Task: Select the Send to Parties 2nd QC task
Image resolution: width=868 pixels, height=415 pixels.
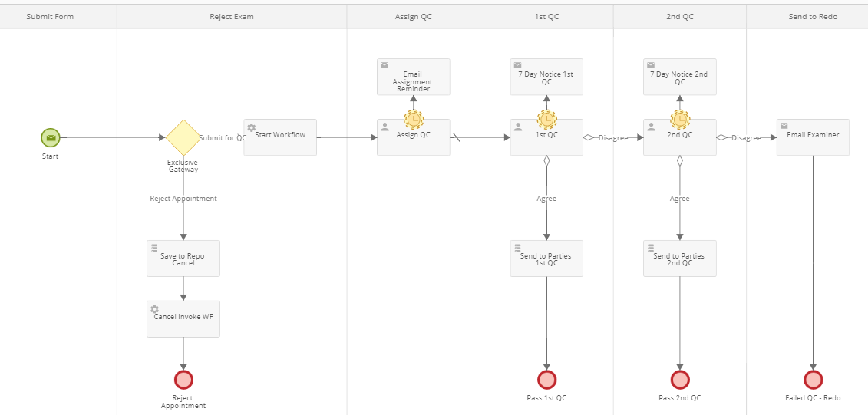Action: tap(680, 259)
